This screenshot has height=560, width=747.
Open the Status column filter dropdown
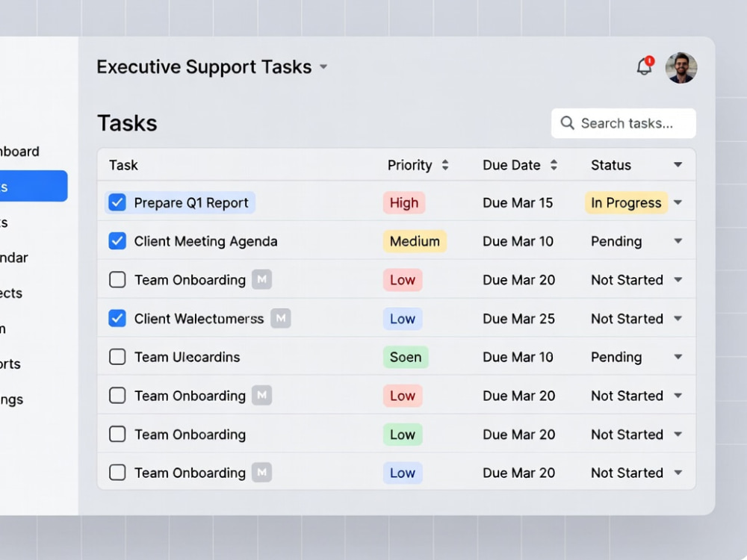(x=678, y=165)
